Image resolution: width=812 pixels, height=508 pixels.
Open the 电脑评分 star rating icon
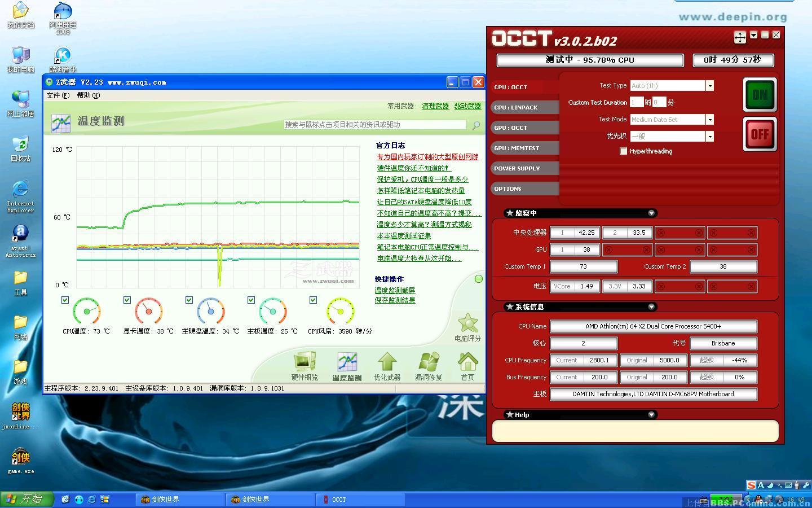click(x=467, y=327)
